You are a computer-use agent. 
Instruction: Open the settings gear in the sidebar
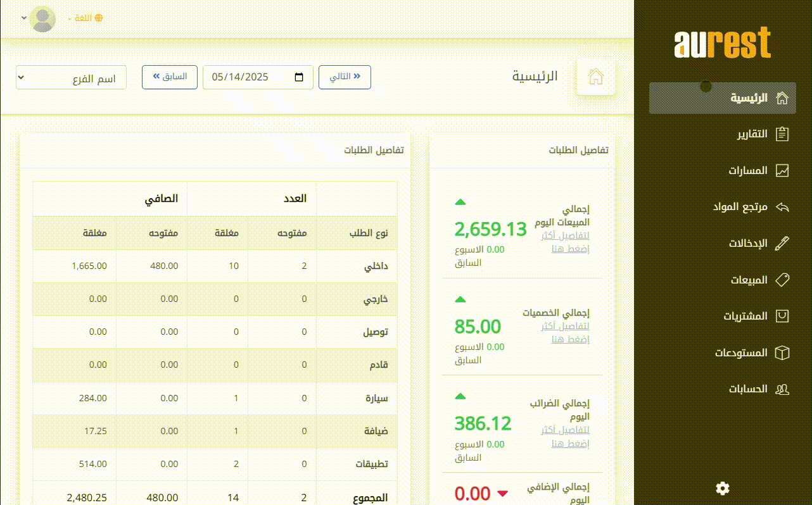(x=722, y=488)
